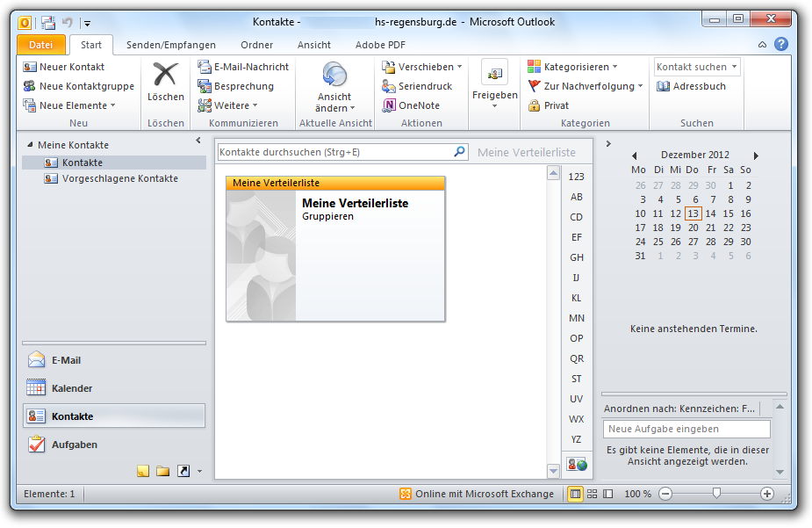The height and width of the screenshot is (528, 812).
Task: Open the shortcuts icon
Action: coord(183,471)
